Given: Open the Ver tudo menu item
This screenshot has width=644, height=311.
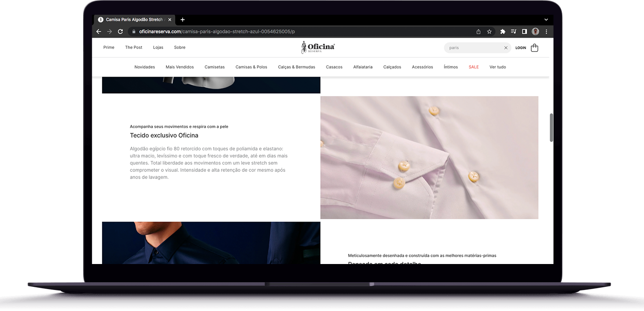Looking at the screenshot, I should [498, 67].
